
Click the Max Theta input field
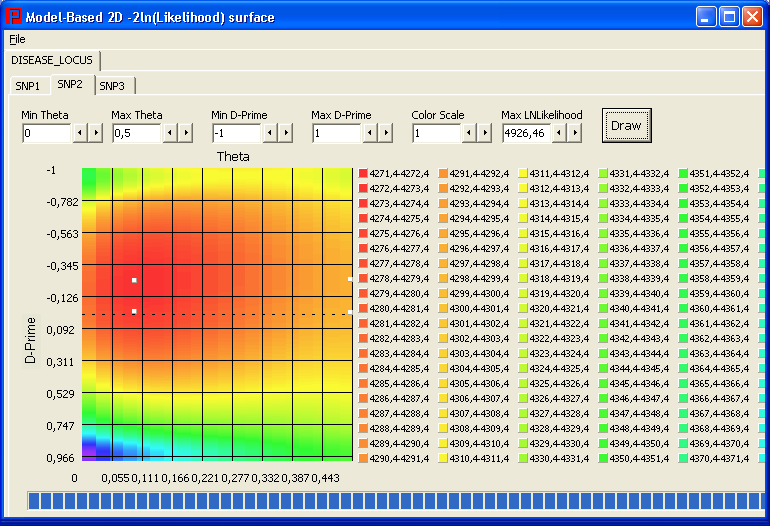click(x=137, y=133)
